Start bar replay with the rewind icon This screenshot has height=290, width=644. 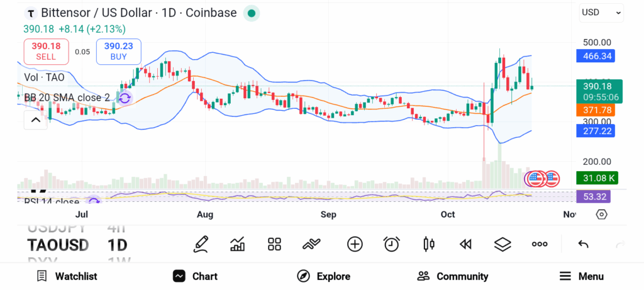pyautogui.click(x=465, y=244)
